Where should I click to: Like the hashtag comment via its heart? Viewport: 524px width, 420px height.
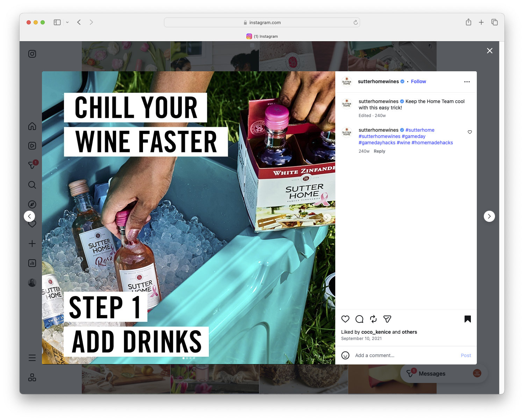(x=469, y=132)
